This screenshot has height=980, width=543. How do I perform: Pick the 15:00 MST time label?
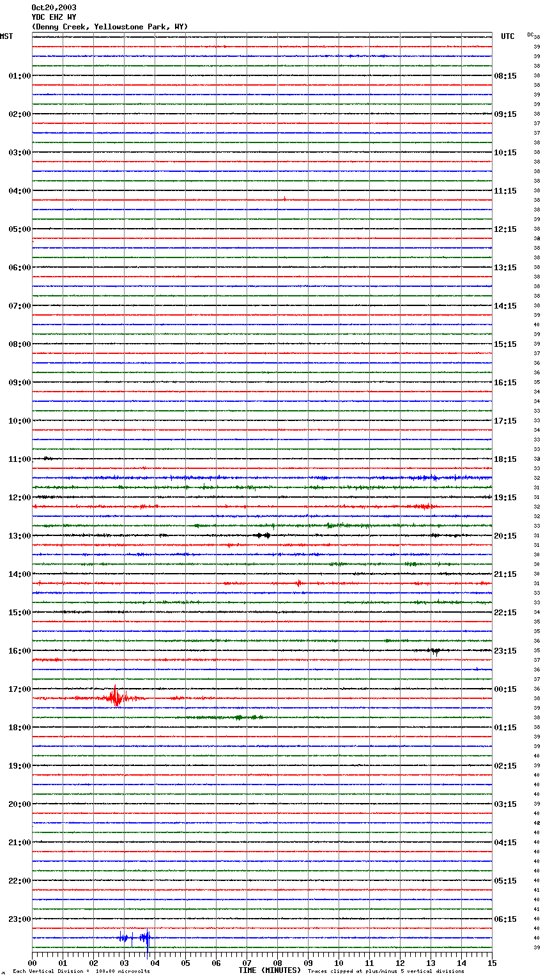tap(20, 613)
